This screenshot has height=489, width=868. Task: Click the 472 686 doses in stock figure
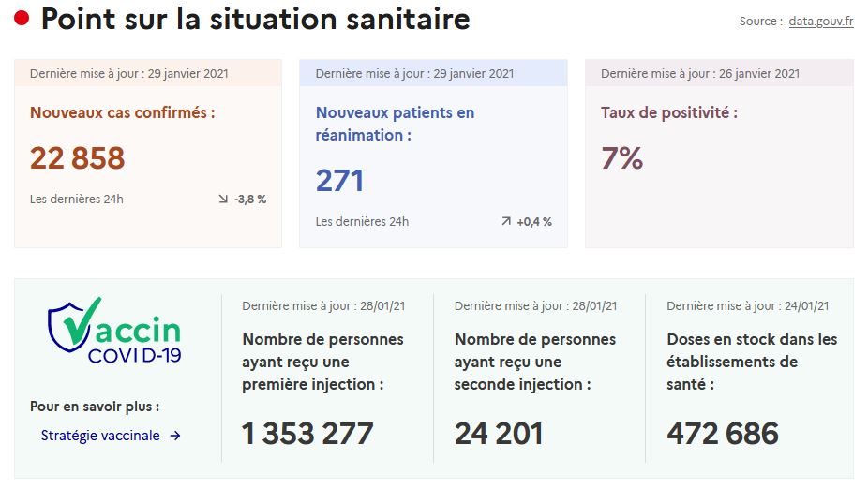pos(723,434)
